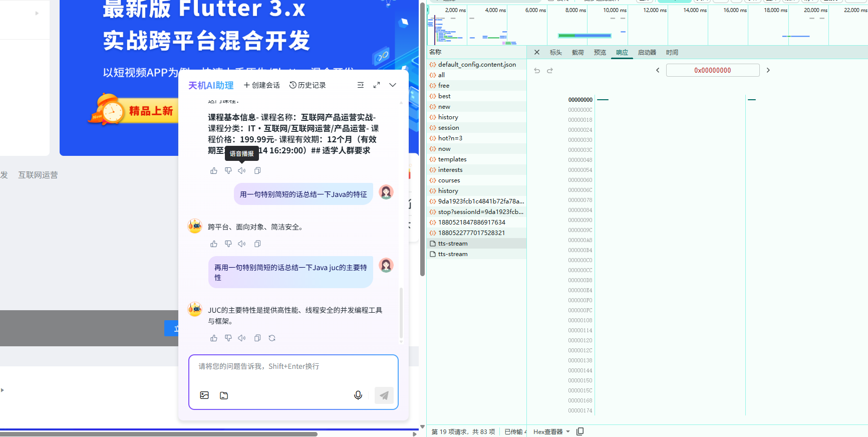Go to next hex page arrow
Image resolution: width=868 pixels, height=437 pixels.
click(x=768, y=70)
